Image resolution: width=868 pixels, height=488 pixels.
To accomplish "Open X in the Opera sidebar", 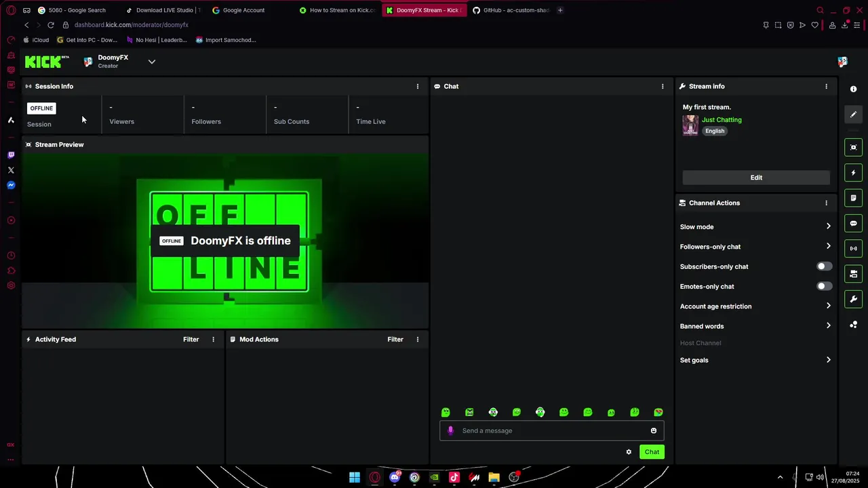I will coord(11,170).
